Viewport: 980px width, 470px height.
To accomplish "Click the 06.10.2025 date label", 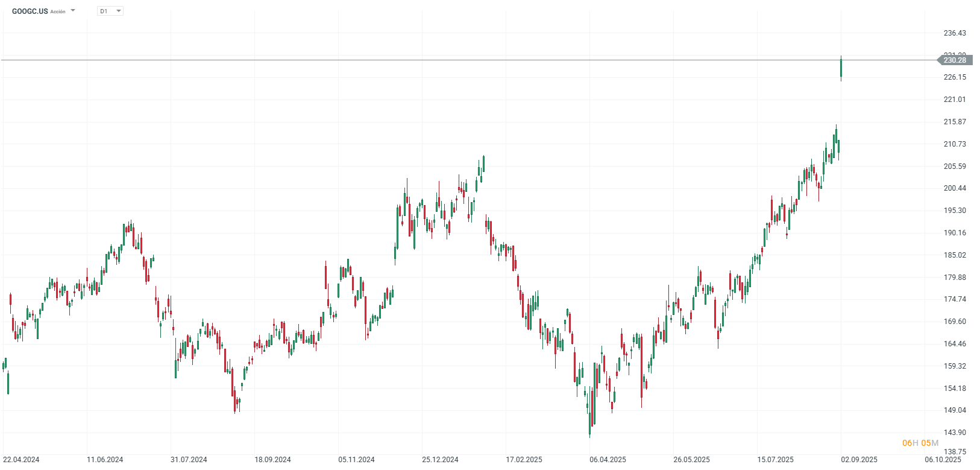I will (x=943, y=460).
